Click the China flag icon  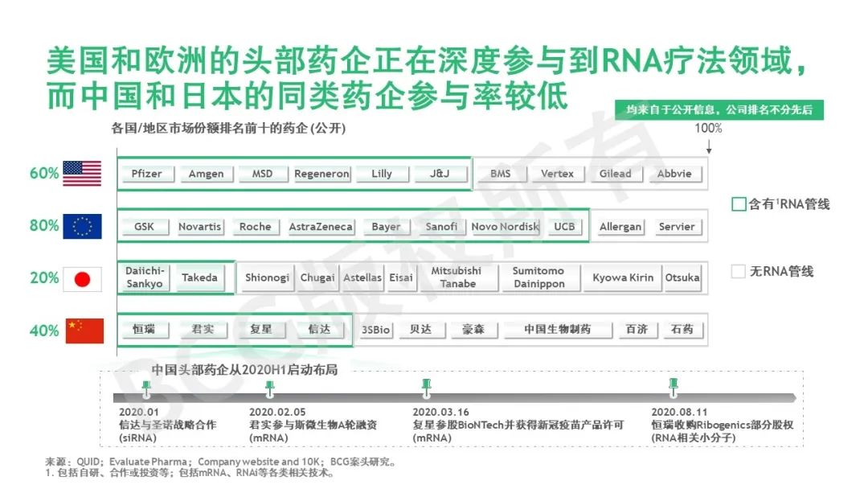(x=84, y=331)
